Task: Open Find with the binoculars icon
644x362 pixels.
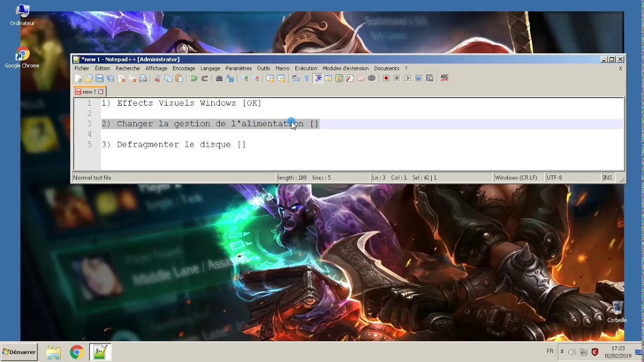Action: click(219, 78)
